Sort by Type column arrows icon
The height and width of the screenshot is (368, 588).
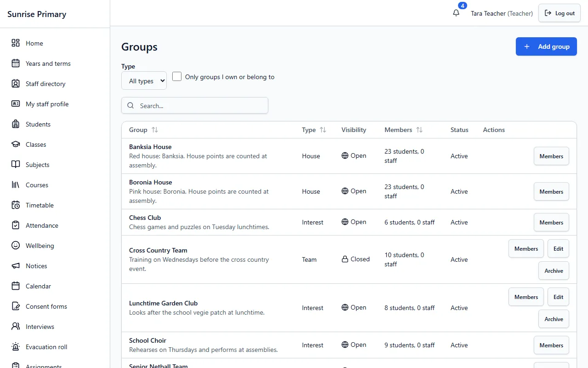[x=323, y=130]
